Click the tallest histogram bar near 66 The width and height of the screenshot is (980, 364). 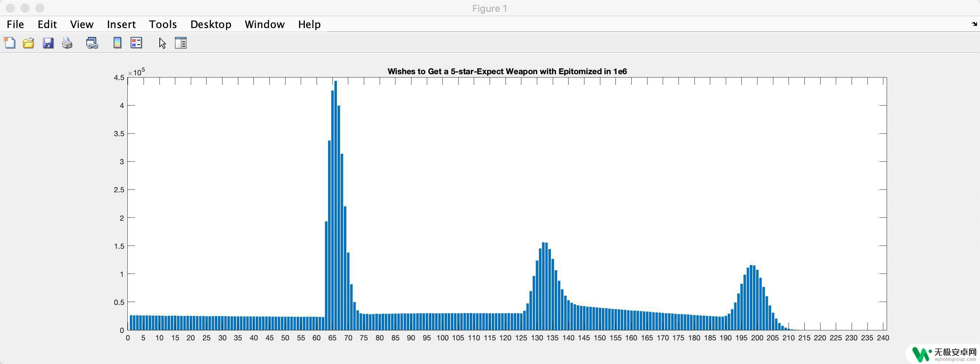[x=335, y=206]
